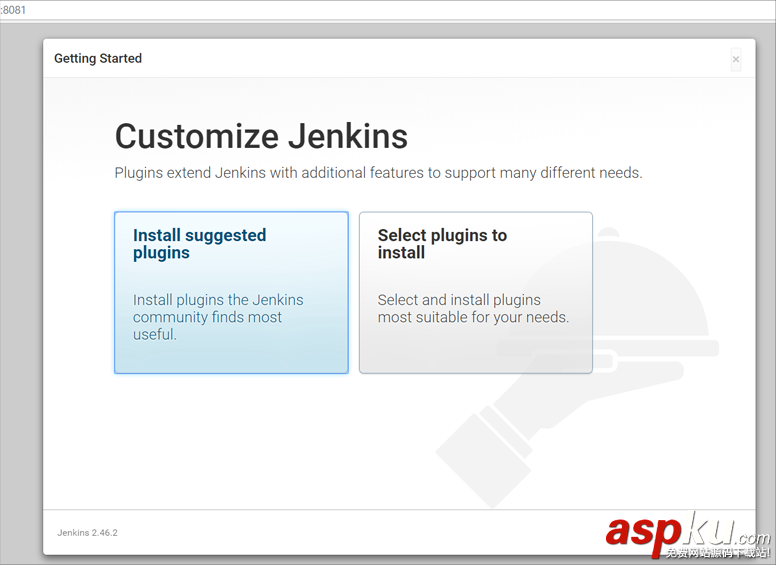Click the browser address bar showing :8081
Screen dimensions: 776x565
[x=388, y=10]
